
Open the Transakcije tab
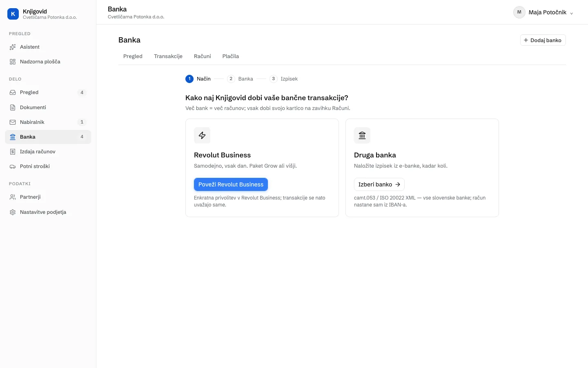[168, 56]
